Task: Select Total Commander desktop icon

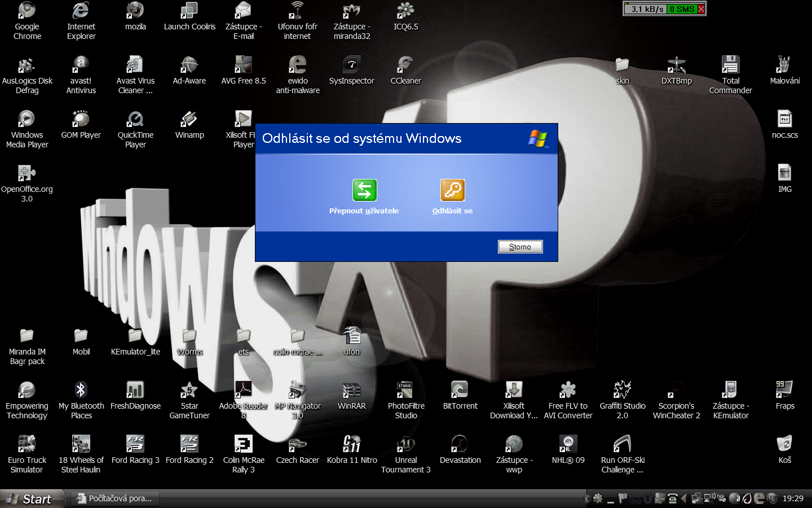Action: tap(731, 65)
